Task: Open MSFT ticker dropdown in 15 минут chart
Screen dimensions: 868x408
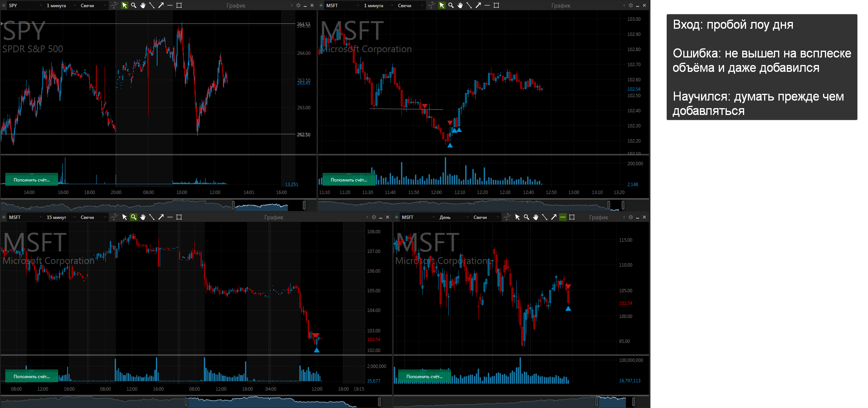Action: (25, 217)
